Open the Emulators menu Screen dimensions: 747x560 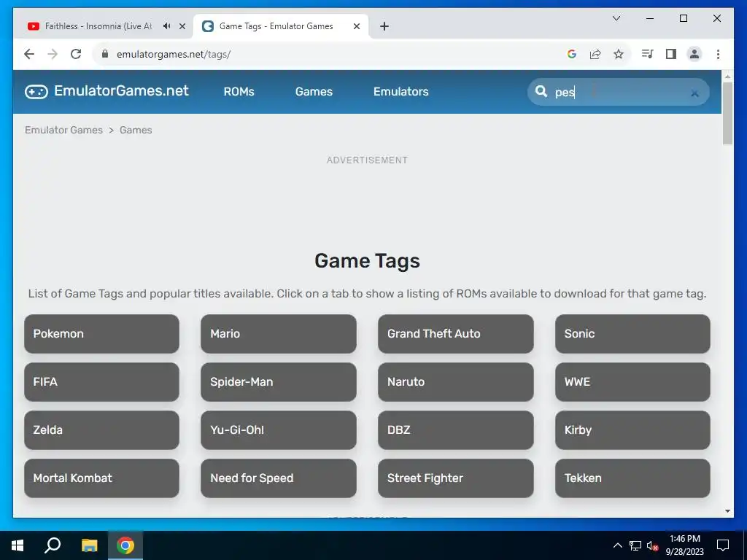pyautogui.click(x=400, y=91)
